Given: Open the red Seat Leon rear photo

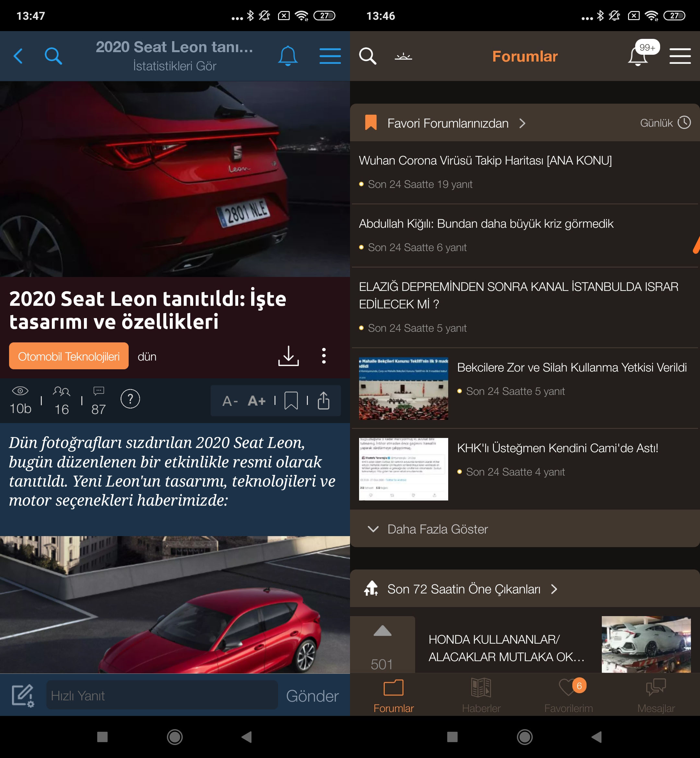Looking at the screenshot, I should click(x=175, y=179).
